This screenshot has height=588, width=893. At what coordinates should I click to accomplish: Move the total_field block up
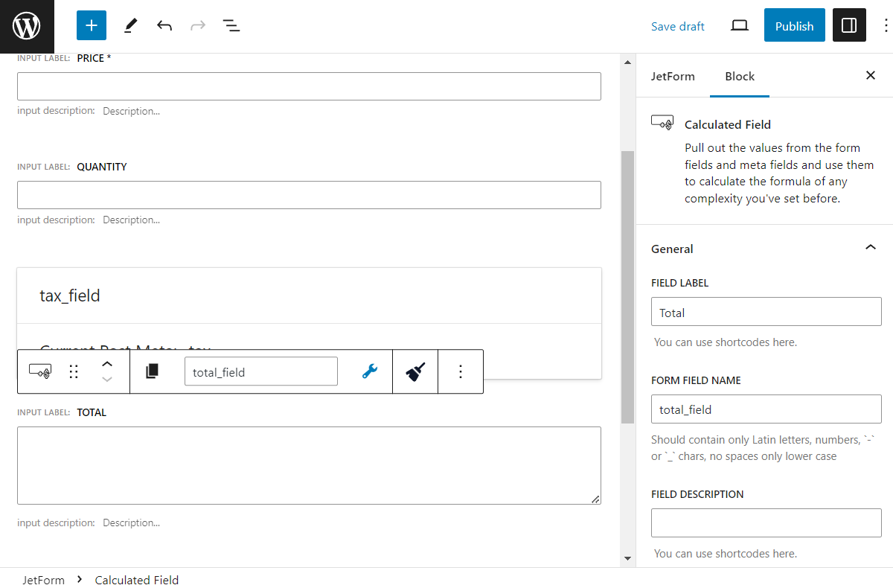[x=107, y=364]
